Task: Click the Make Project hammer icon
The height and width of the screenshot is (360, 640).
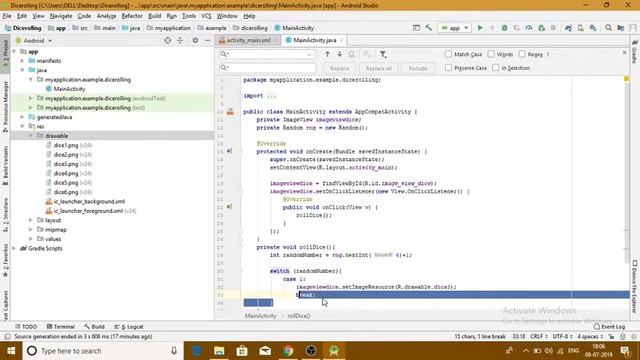Action: coord(428,28)
